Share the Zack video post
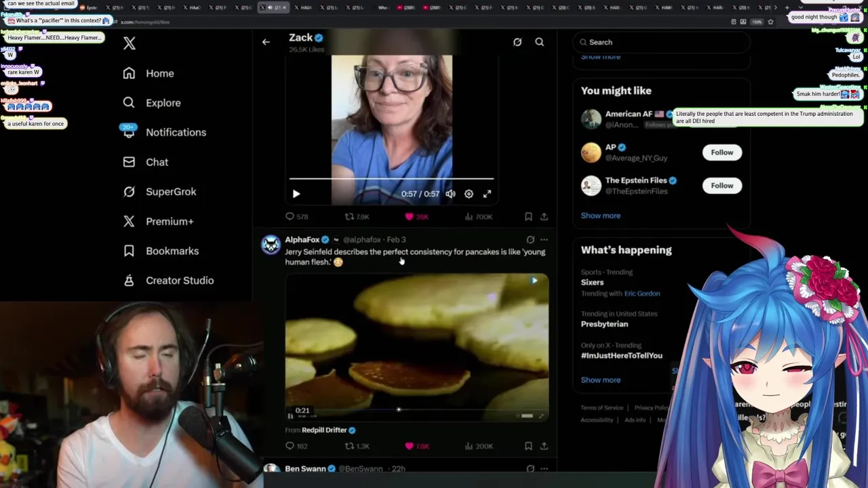The height and width of the screenshot is (488, 868). pos(544,217)
